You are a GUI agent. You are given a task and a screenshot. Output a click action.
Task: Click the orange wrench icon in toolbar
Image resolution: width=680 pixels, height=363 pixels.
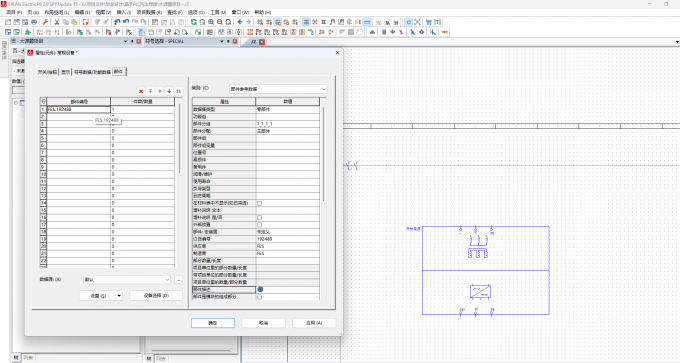(45, 22)
